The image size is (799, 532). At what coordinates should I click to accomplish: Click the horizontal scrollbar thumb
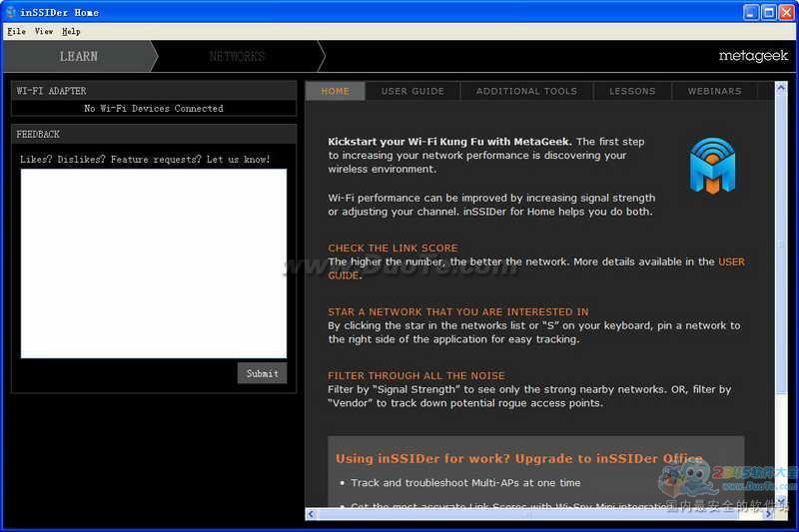coord(527,514)
